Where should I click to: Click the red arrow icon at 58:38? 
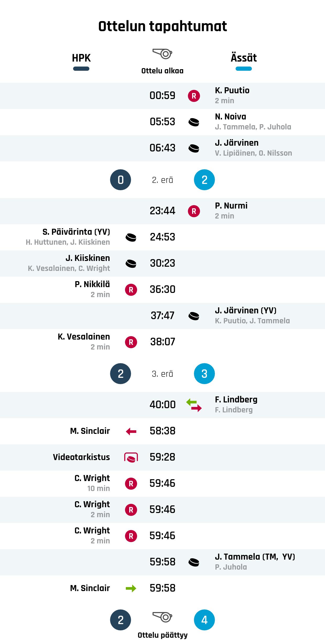coord(131,431)
